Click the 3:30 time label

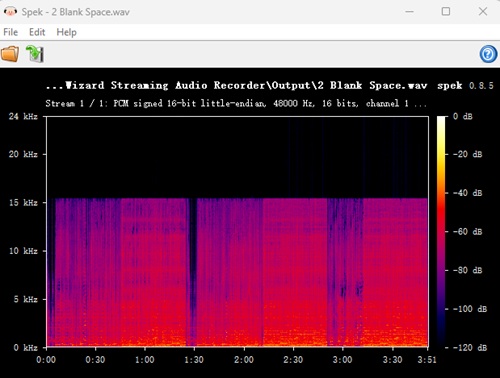pyautogui.click(x=392, y=360)
